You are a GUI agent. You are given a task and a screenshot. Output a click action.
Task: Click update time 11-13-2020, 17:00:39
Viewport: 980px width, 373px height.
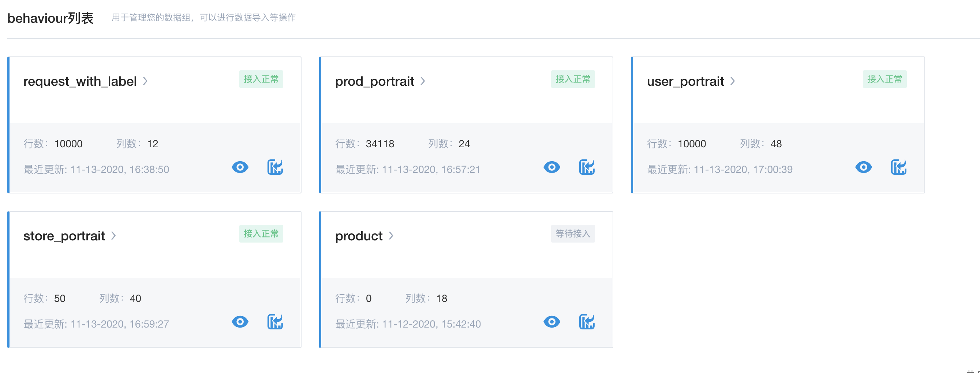point(743,169)
